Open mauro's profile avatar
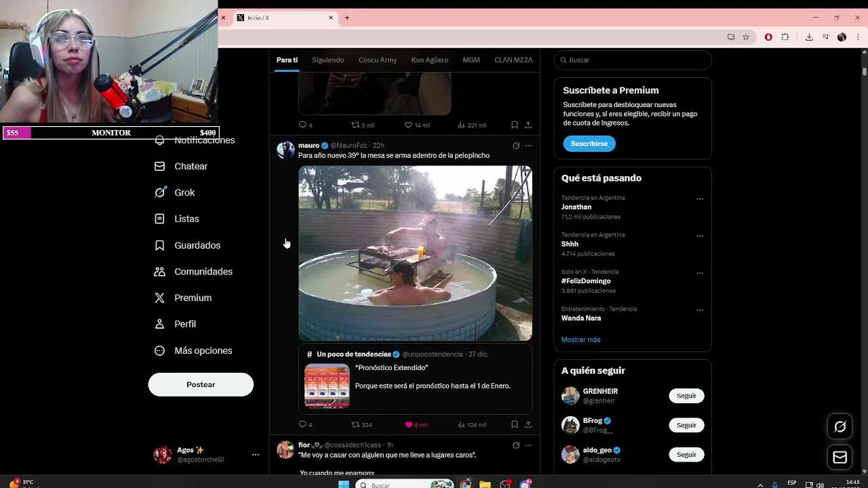 (x=285, y=150)
